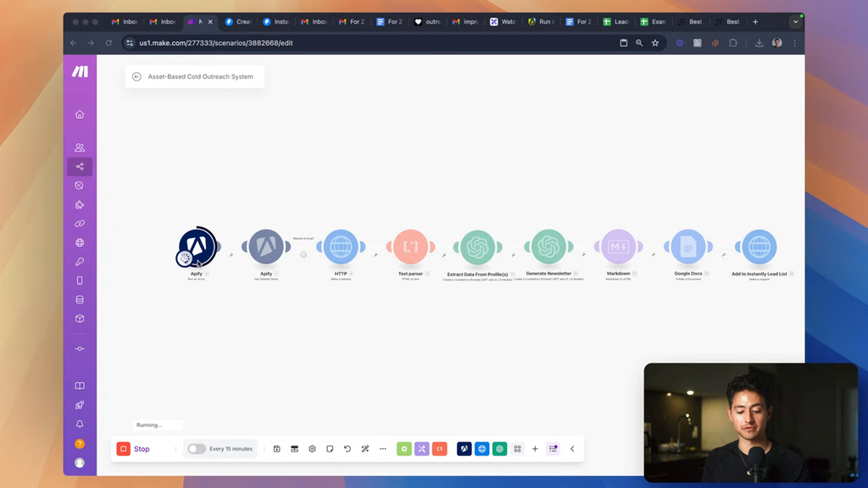
Task: Open the tab search dropdown arrow
Action: (x=795, y=22)
